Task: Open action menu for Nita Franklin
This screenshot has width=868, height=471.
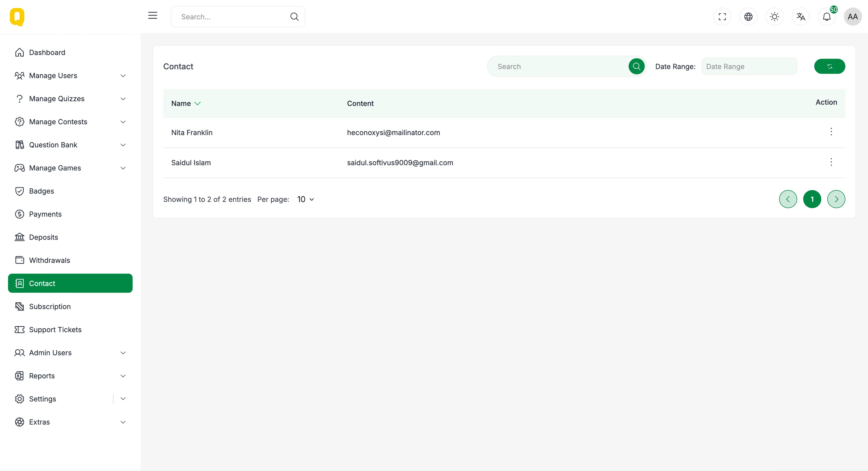Action: tap(831, 132)
